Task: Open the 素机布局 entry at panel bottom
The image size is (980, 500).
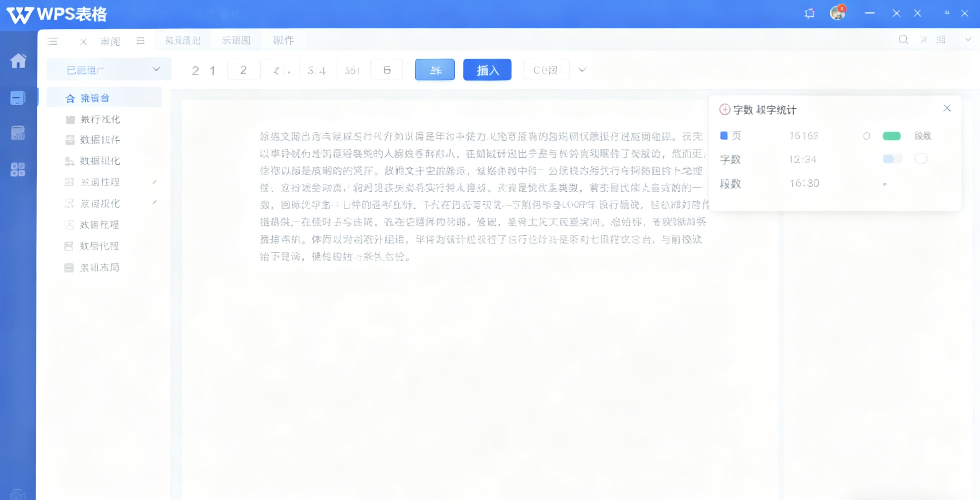Action: pyautogui.click(x=99, y=267)
